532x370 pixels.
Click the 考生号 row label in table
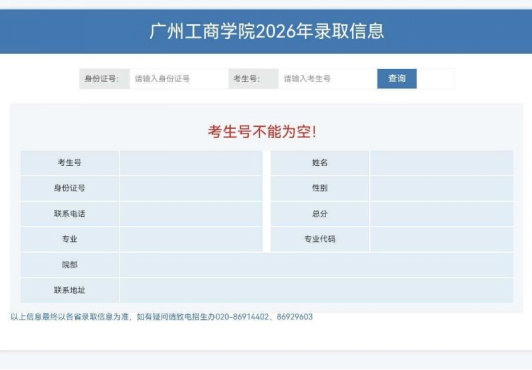[x=70, y=163]
